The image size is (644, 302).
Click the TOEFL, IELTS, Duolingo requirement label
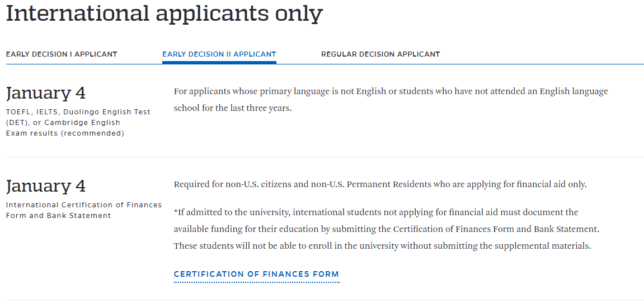click(x=78, y=112)
